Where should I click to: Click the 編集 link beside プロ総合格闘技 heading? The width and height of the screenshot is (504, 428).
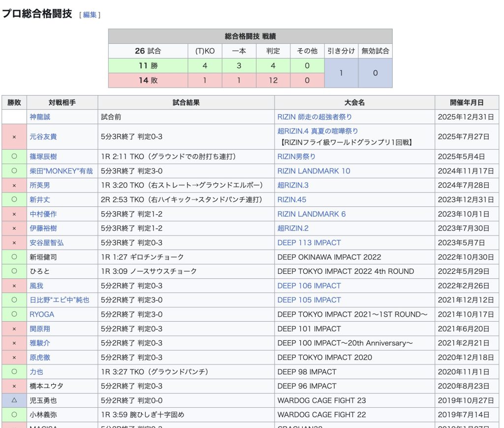[x=90, y=15]
